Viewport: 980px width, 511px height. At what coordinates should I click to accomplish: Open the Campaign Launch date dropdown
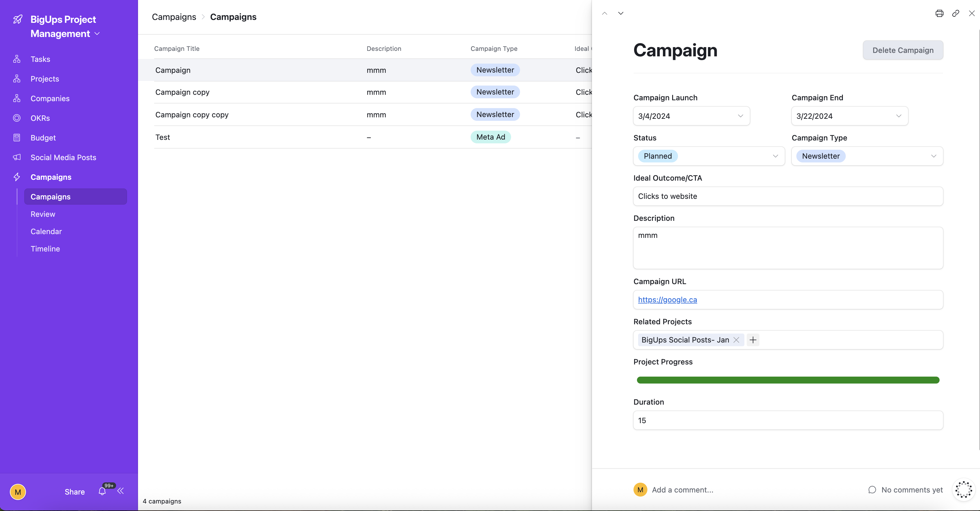pyautogui.click(x=692, y=116)
